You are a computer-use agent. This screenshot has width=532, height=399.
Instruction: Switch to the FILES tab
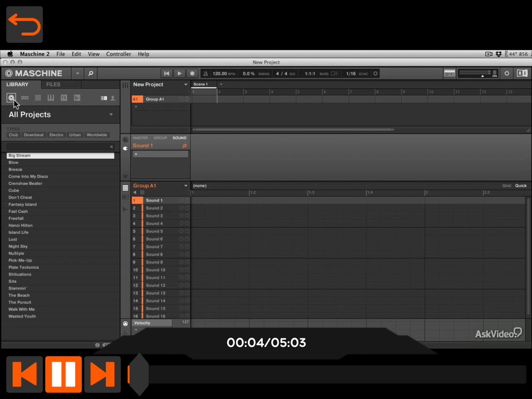pyautogui.click(x=53, y=85)
